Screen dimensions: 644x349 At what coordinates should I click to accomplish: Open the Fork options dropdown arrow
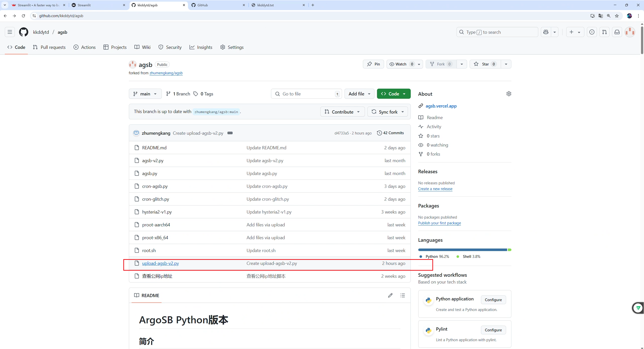point(462,64)
